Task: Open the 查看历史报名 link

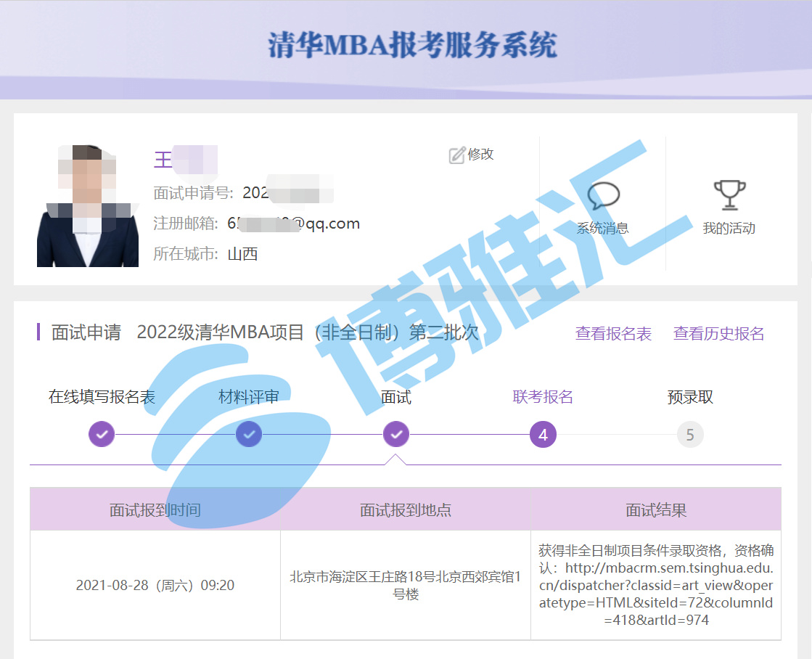Action: tap(718, 333)
